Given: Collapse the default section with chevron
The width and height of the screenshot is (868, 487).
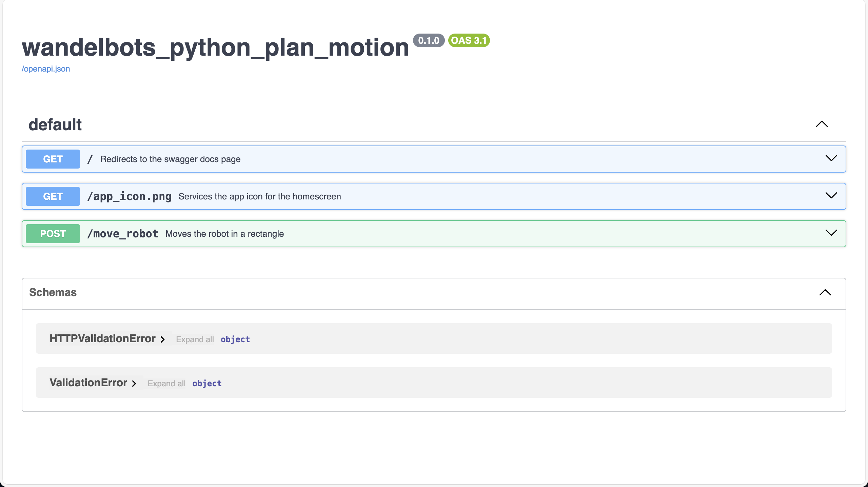Looking at the screenshot, I should pyautogui.click(x=822, y=124).
